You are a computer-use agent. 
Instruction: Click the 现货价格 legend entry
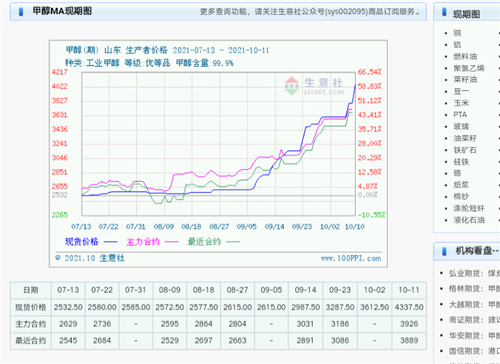91,242
